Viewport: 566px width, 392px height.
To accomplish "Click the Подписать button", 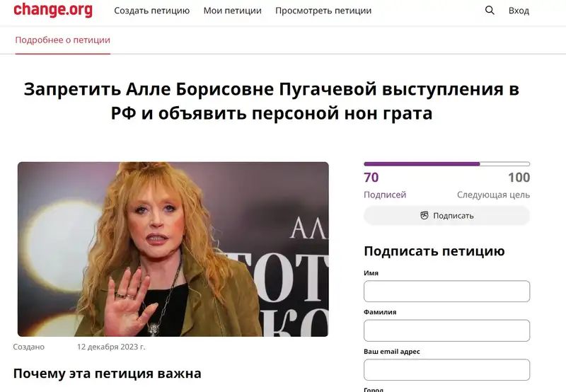I will click(447, 216).
